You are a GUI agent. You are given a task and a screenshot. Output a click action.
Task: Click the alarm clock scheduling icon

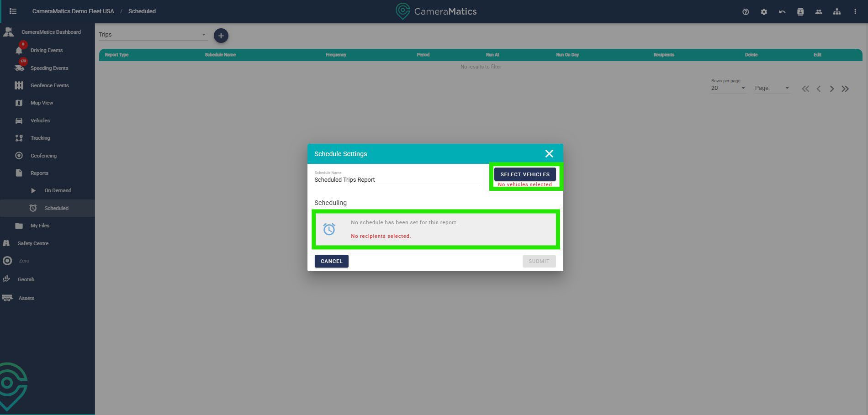(329, 229)
